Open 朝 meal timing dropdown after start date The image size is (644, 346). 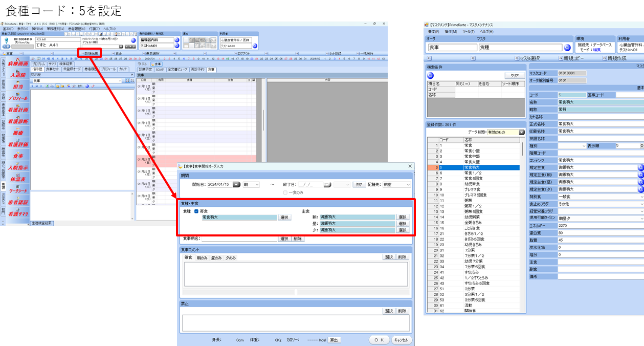(x=251, y=184)
